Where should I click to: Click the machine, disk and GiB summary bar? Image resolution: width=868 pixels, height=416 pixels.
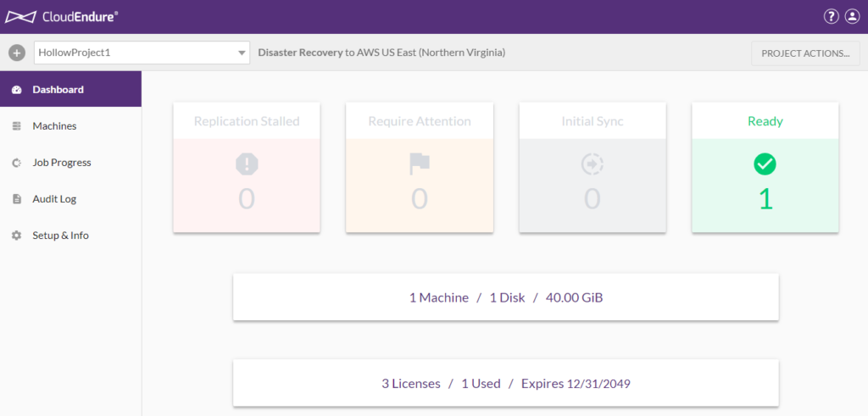[x=505, y=297]
